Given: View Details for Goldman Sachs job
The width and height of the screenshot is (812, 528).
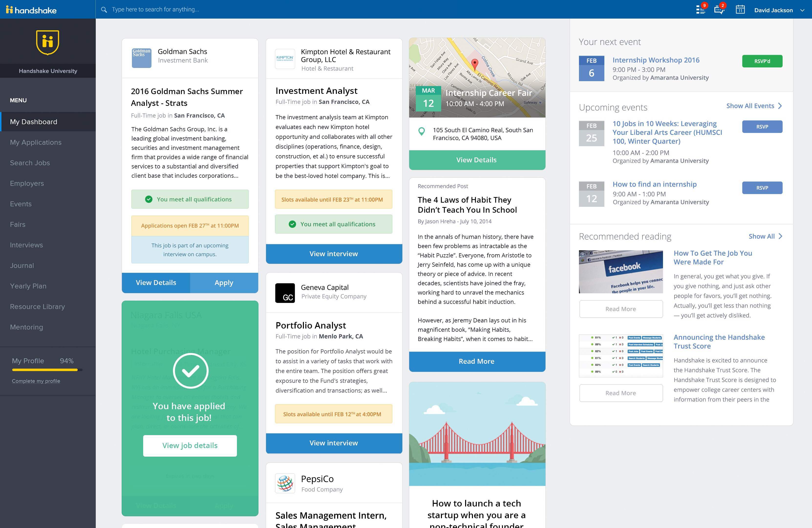Looking at the screenshot, I should 156,283.
